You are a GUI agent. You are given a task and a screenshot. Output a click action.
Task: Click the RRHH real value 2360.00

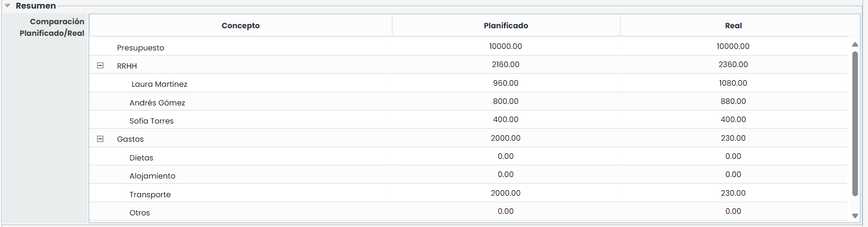click(x=733, y=65)
